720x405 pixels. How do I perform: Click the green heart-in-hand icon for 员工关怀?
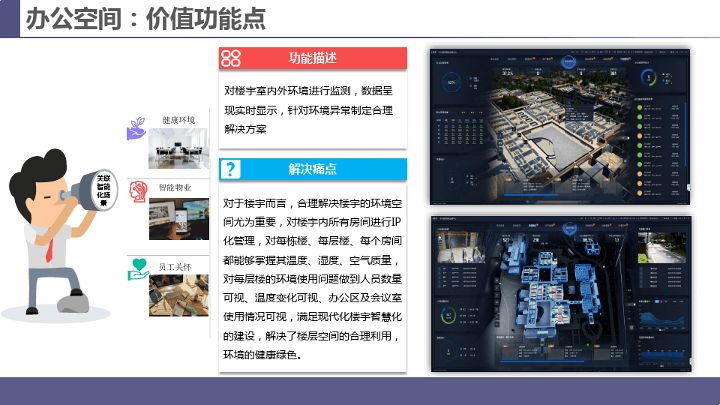click(138, 269)
